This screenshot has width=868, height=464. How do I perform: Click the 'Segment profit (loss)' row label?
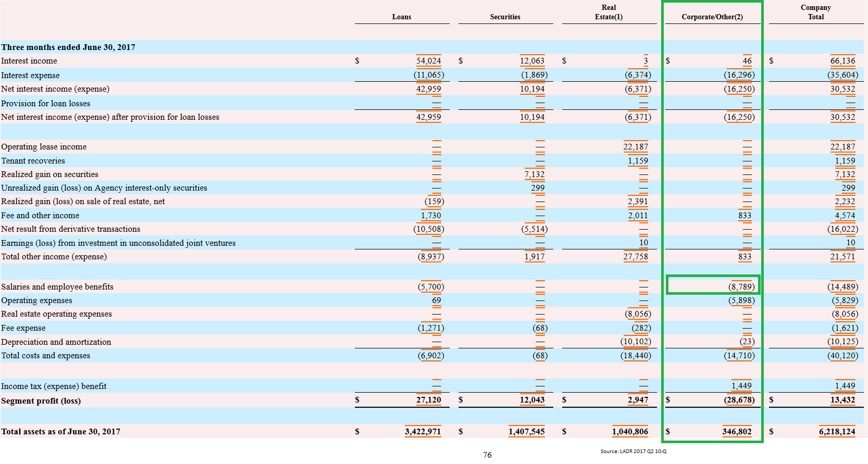(41, 401)
